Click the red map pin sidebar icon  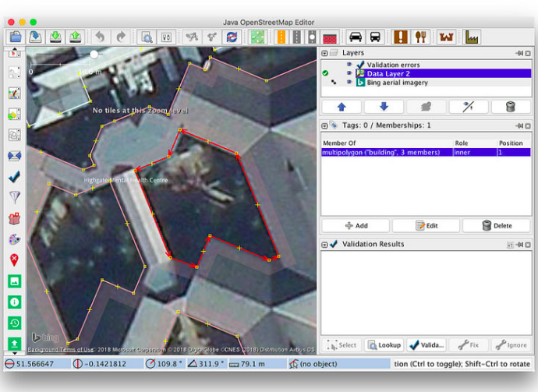click(x=14, y=260)
